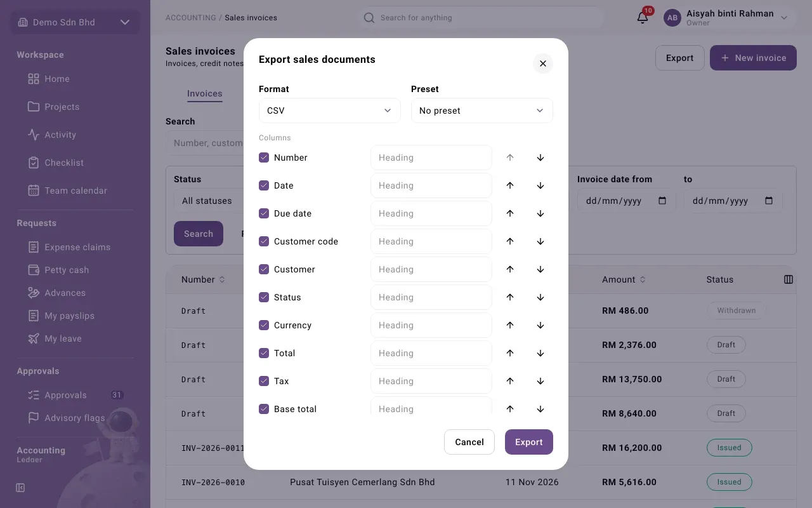Viewport: 812px width, 508px height.
Task: Uncheck the Number column checkbox
Action: [x=264, y=157]
